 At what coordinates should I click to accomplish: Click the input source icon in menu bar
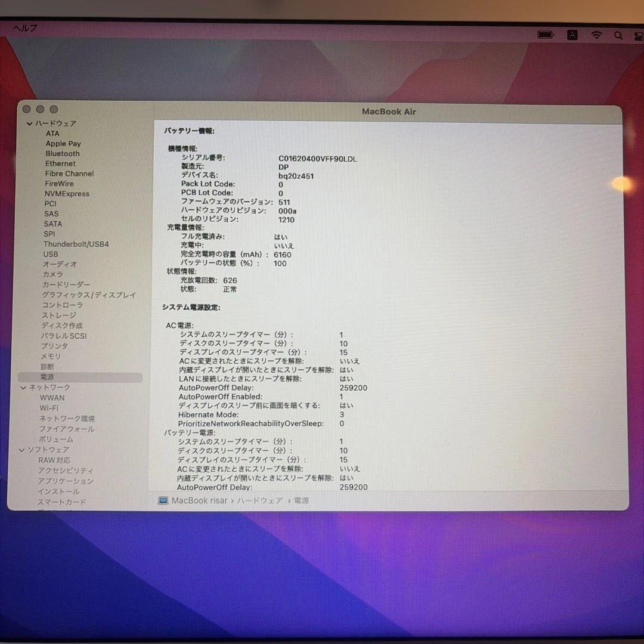(x=572, y=35)
